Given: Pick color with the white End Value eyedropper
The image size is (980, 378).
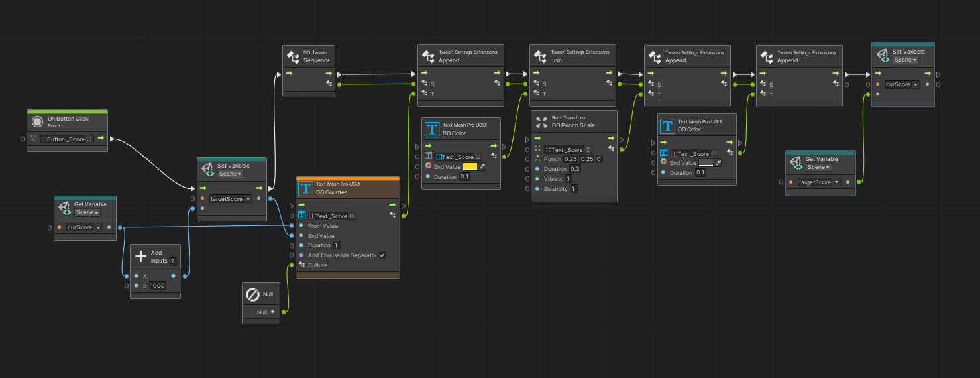Looking at the screenshot, I should [718, 163].
